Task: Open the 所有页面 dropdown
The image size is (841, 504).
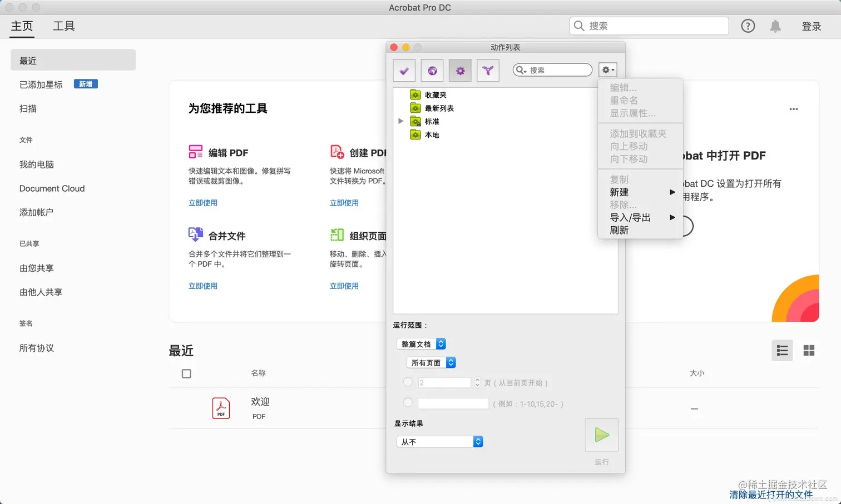Action: tap(431, 363)
